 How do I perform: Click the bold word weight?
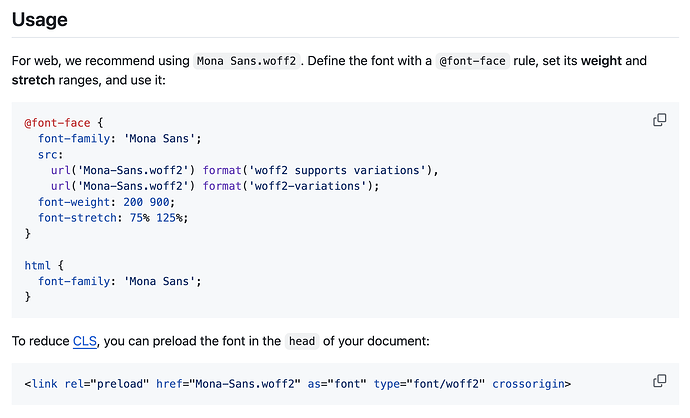coord(601,61)
